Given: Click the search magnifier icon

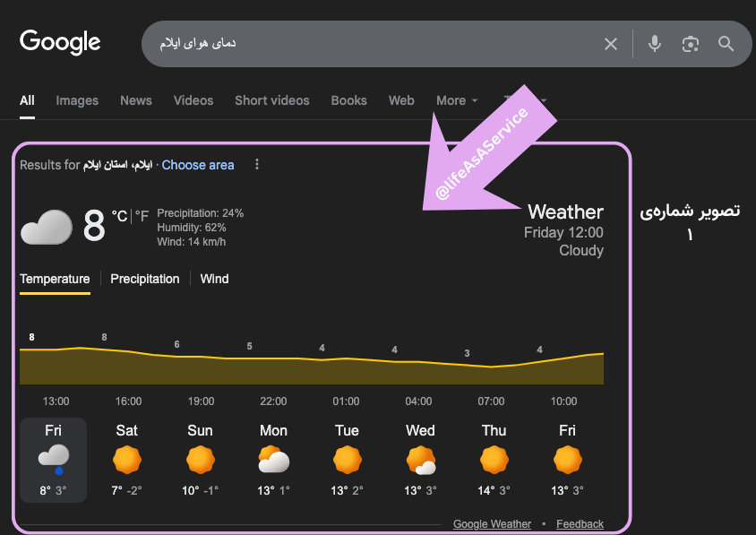Looking at the screenshot, I should click(725, 43).
